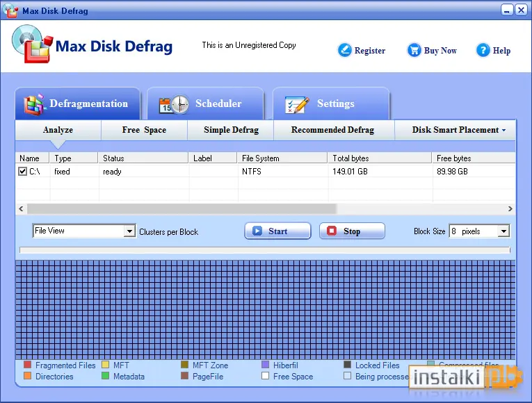
Task: Sort by Free bytes column header
Action: (x=474, y=158)
